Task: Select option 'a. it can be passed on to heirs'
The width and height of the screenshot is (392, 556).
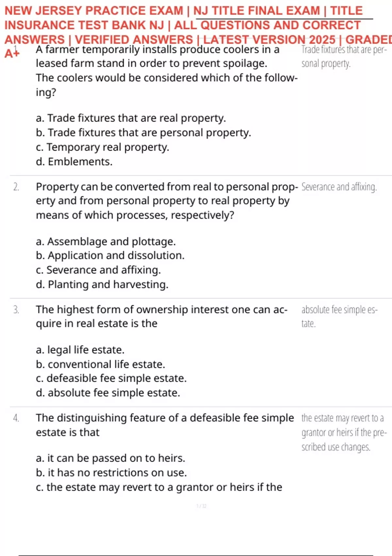Action: tap(110, 458)
